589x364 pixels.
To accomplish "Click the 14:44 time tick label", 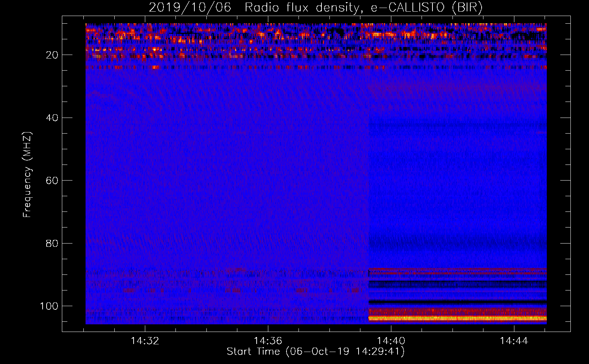I will (x=514, y=341).
